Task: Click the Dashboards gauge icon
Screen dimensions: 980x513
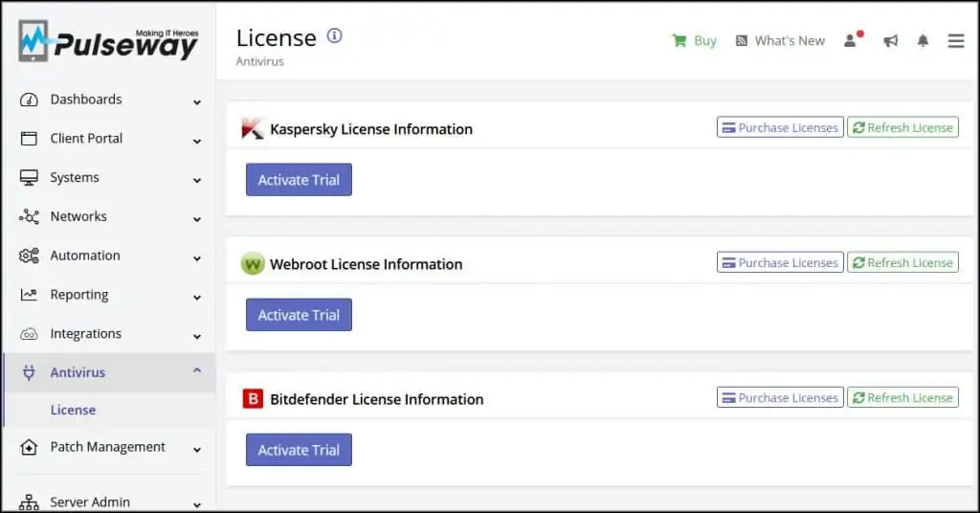Action: 29,100
